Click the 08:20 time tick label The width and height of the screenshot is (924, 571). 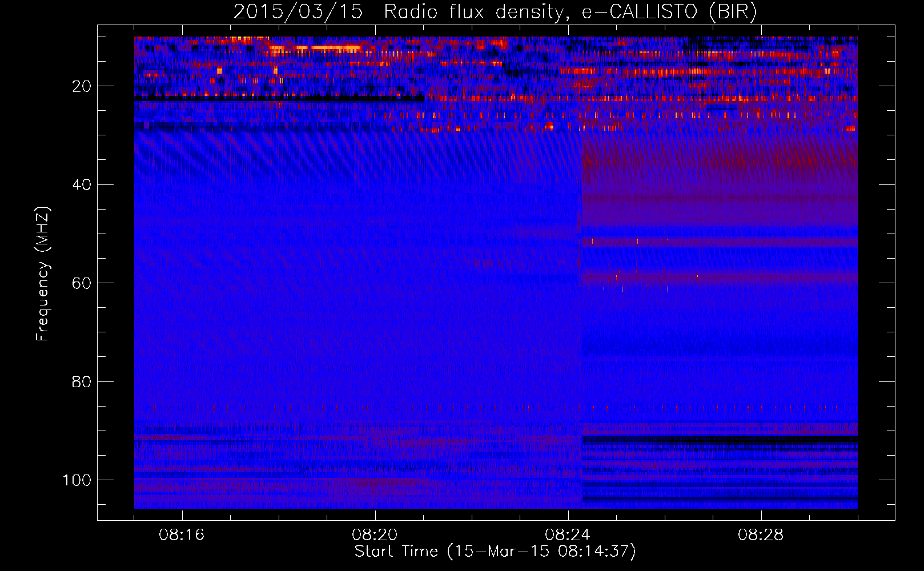(x=375, y=535)
